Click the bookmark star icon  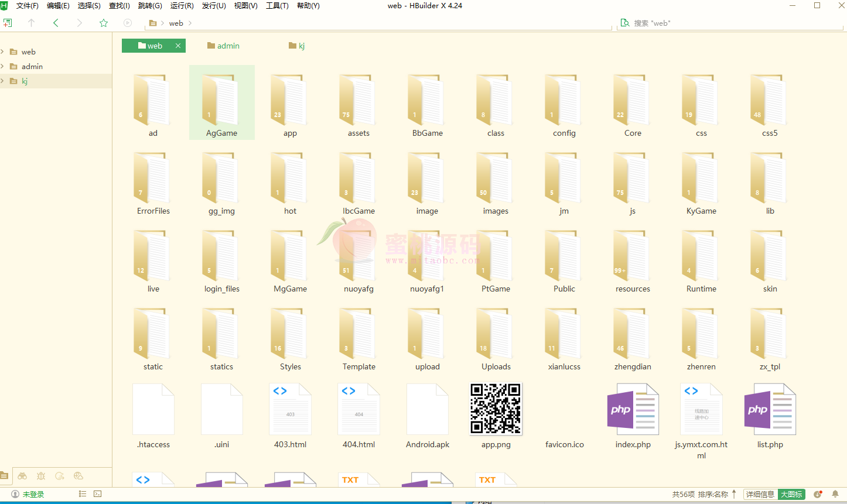[x=104, y=23]
